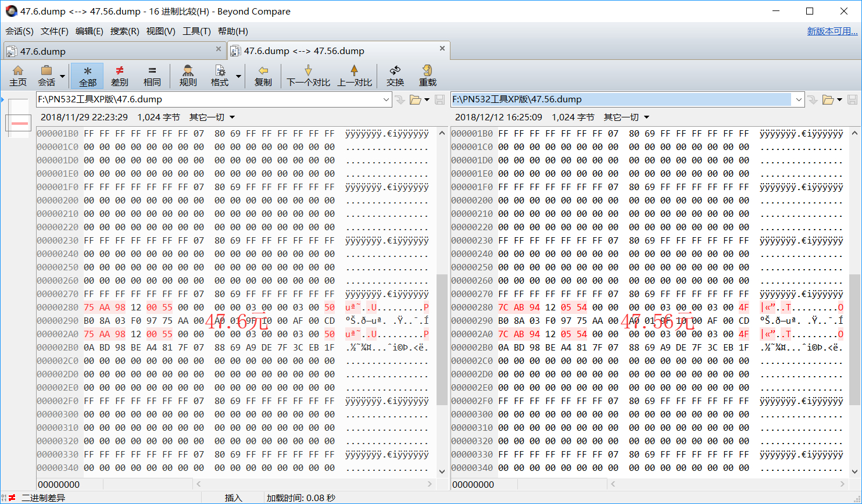Expand the 格式 button dropdown arrow
The image size is (862, 504).
point(238,76)
